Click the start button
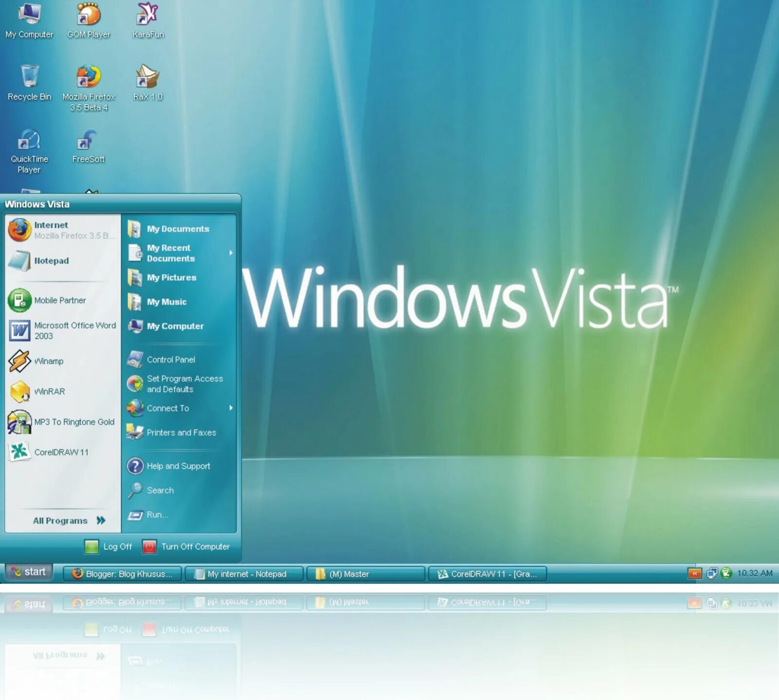Viewport: 779px width, 700px height. click(28, 572)
